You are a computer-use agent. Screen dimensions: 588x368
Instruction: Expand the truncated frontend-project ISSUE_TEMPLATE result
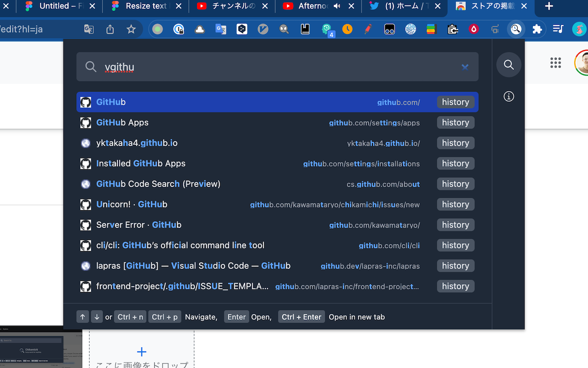(182, 286)
